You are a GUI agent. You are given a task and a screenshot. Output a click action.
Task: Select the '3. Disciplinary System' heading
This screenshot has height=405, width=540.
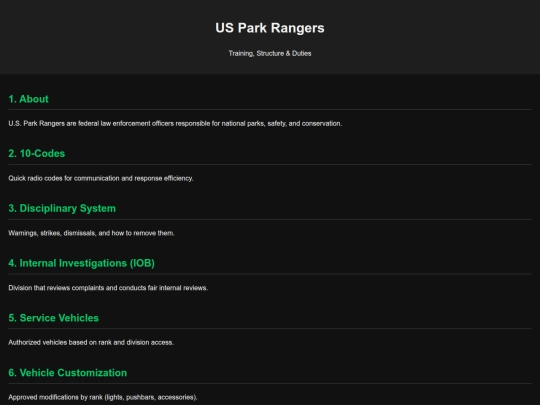coord(62,208)
